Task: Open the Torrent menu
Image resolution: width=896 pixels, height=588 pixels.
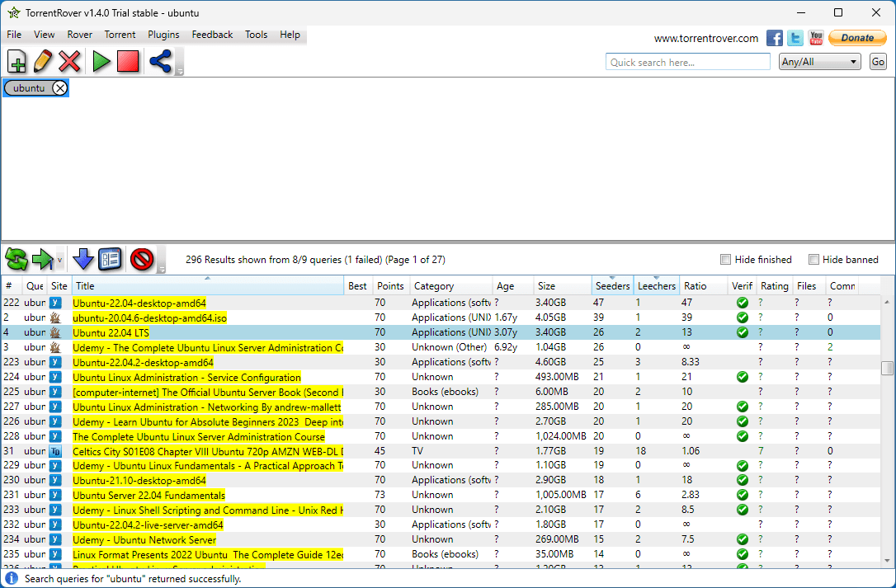Action: (120, 35)
